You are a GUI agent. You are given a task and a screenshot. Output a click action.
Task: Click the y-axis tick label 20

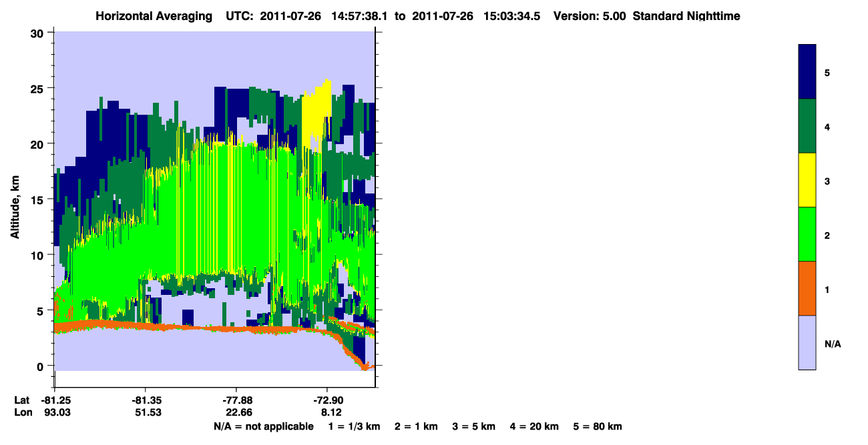click(37, 143)
